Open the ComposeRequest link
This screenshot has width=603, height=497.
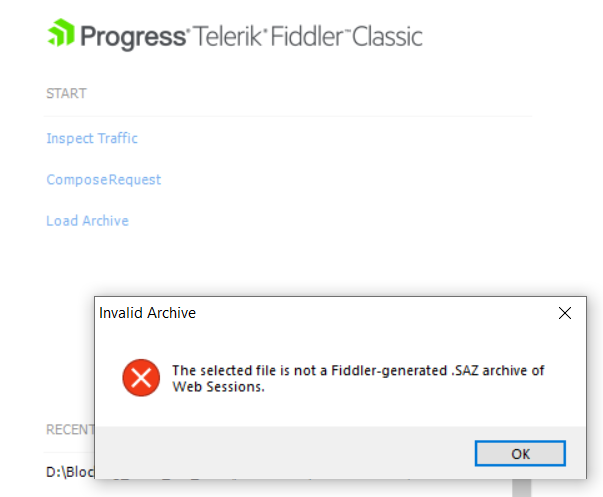pyautogui.click(x=103, y=180)
